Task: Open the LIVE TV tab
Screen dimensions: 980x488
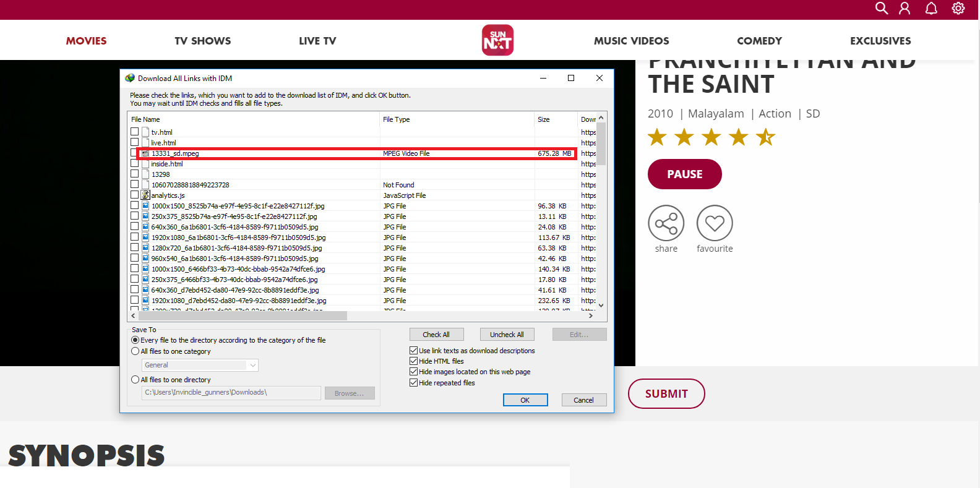Action: point(317,41)
